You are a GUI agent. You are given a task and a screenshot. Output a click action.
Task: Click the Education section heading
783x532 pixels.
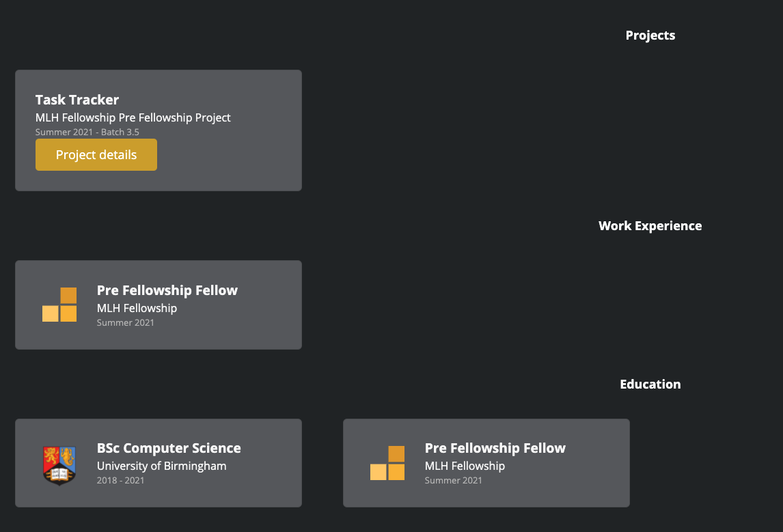(x=650, y=384)
